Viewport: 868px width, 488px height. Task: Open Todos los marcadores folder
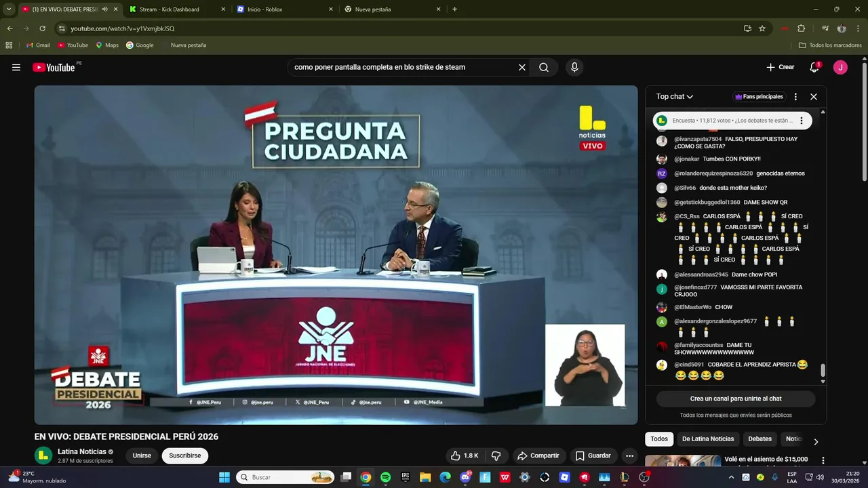830,45
